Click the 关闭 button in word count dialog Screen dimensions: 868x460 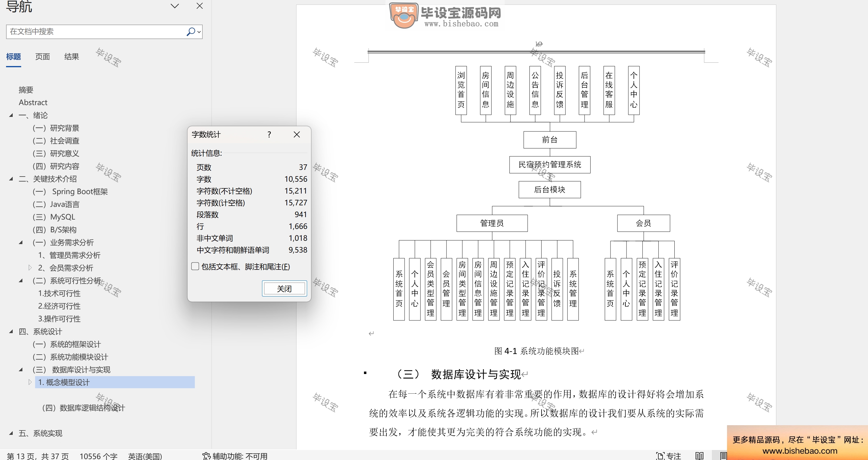point(284,289)
